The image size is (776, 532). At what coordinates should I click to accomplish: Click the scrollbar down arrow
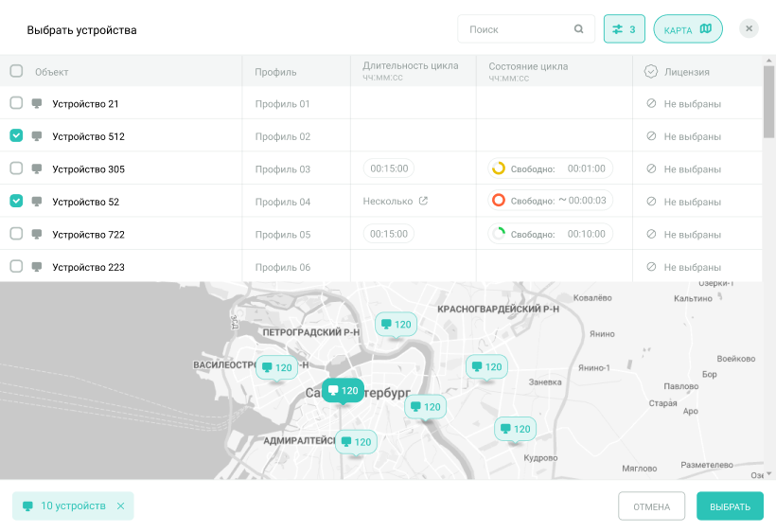768,473
